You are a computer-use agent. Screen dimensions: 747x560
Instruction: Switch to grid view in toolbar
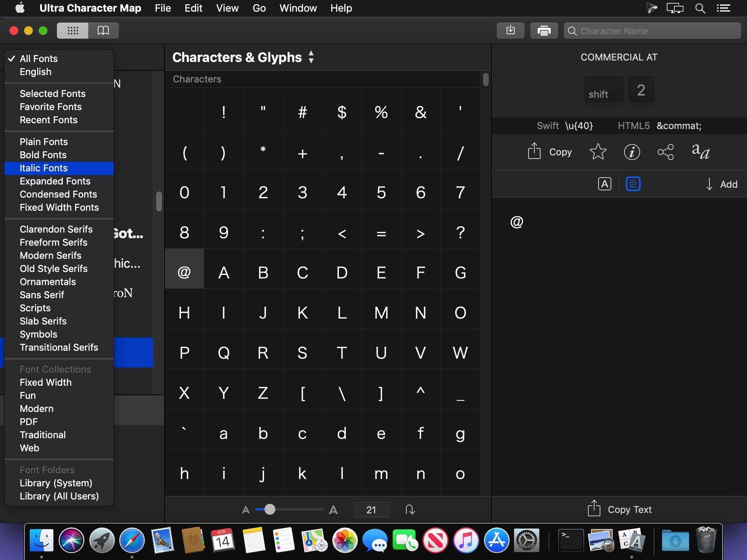73,31
